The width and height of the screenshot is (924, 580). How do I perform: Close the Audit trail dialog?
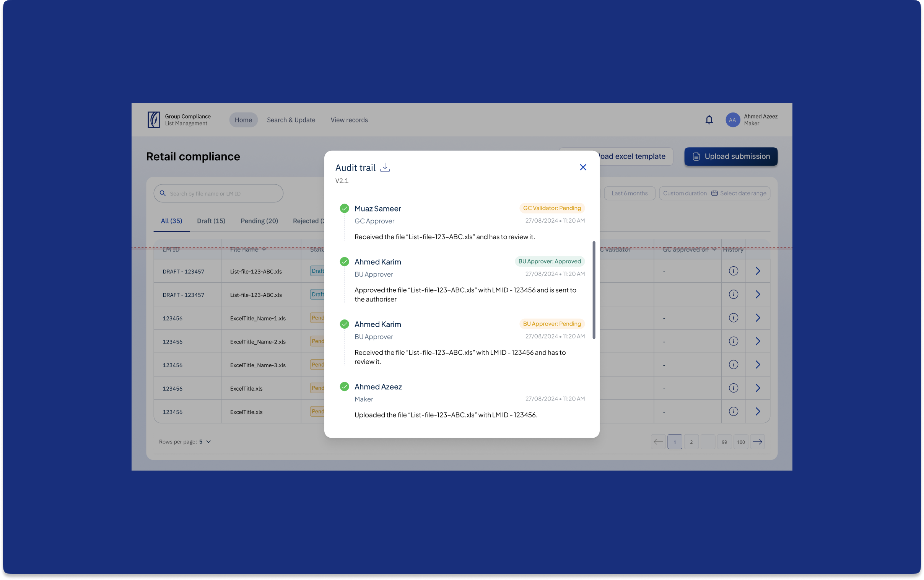pyautogui.click(x=583, y=167)
